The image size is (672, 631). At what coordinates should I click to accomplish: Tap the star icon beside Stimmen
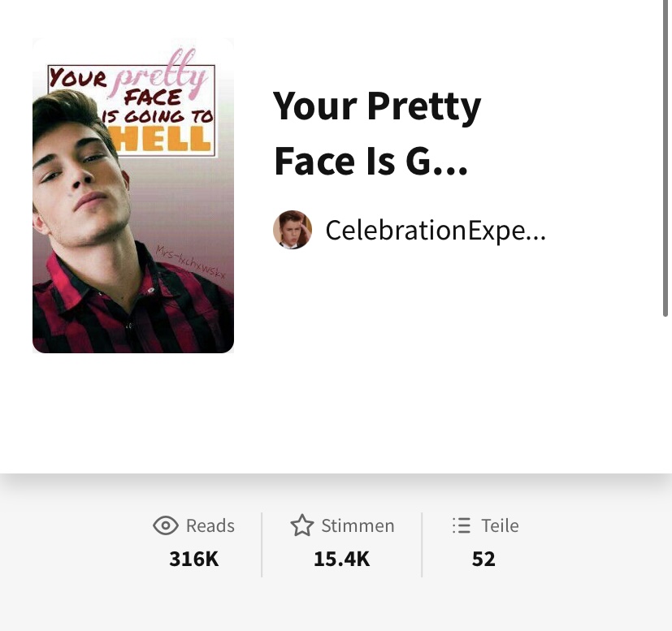(302, 525)
